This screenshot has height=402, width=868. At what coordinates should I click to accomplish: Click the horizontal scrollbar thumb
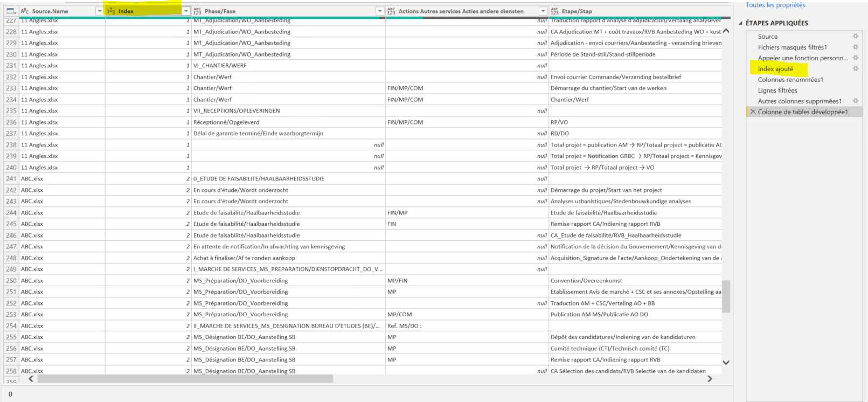point(185,379)
